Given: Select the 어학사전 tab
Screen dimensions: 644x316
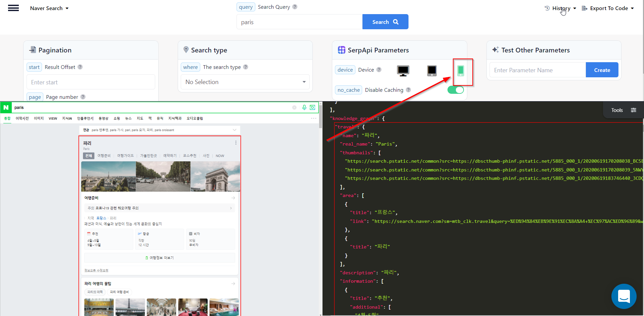Looking at the screenshot, I should pos(22,118).
